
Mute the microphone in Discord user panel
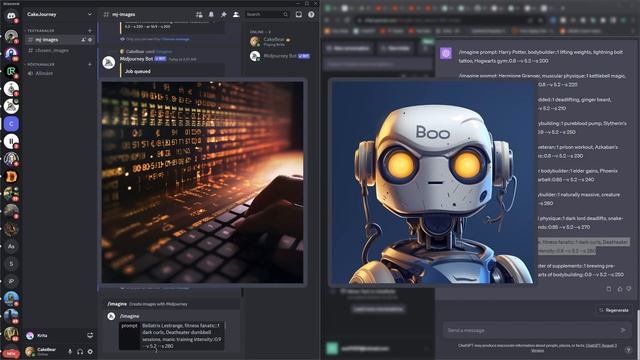70,351
